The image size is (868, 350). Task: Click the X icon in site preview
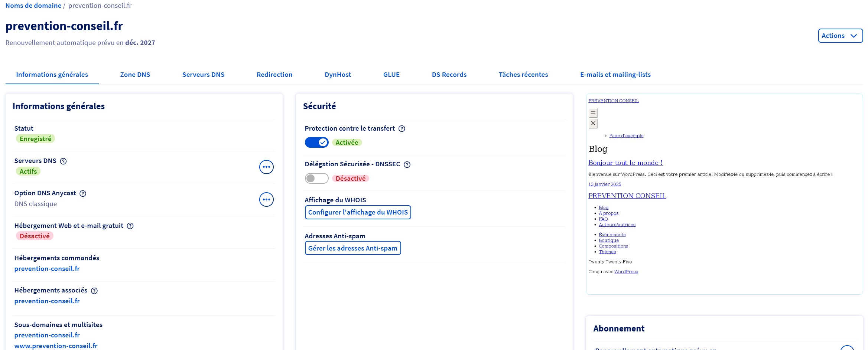coord(593,123)
